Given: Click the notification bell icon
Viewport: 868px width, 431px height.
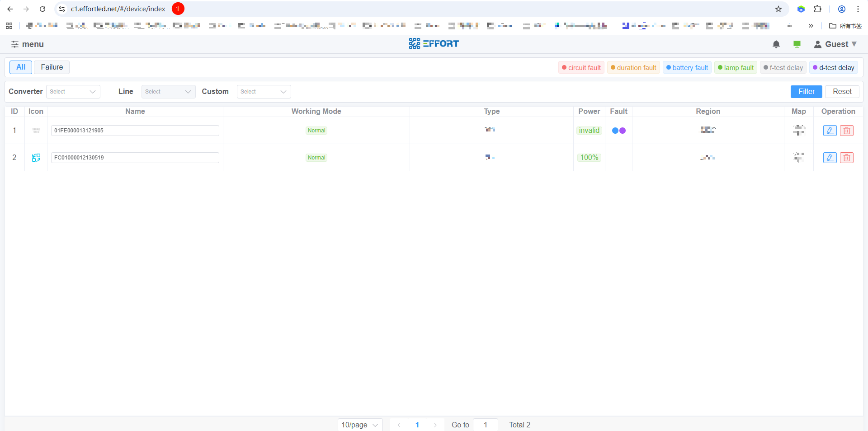Looking at the screenshot, I should click(776, 44).
